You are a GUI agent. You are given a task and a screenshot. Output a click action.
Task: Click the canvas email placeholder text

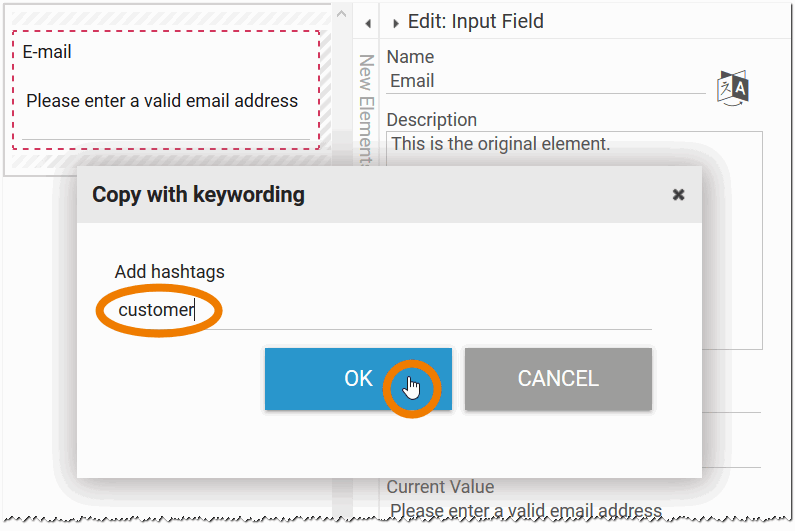(162, 101)
